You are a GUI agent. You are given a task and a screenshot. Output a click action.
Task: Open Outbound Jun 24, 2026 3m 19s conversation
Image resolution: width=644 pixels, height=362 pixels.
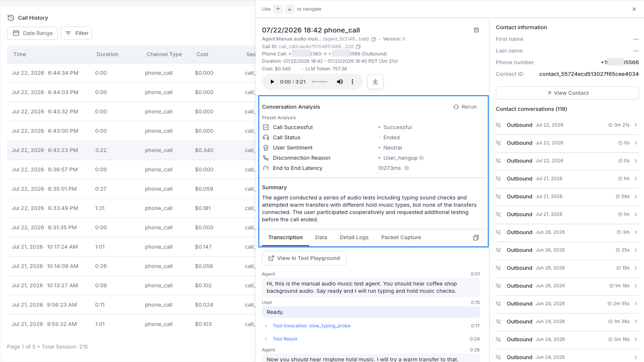567,339
